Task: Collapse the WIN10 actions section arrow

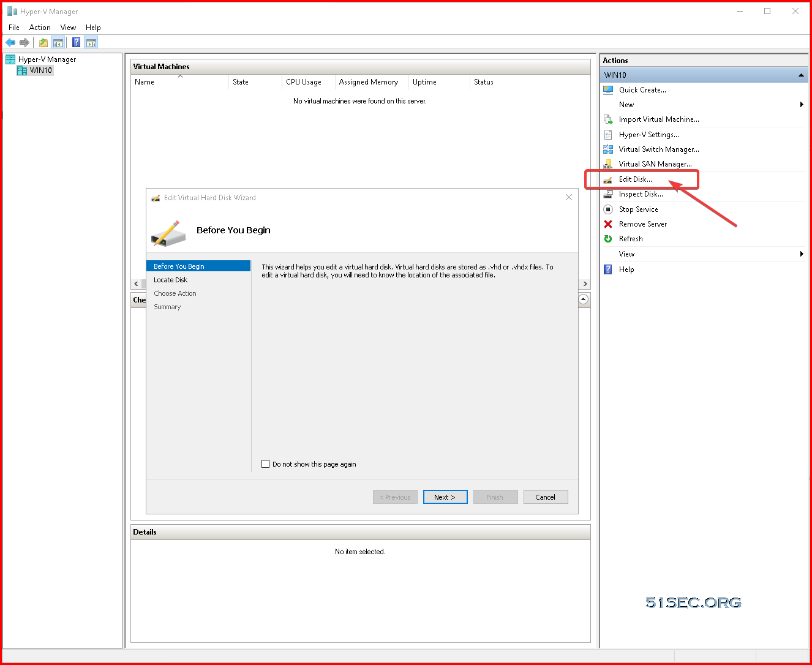Action: [x=801, y=75]
